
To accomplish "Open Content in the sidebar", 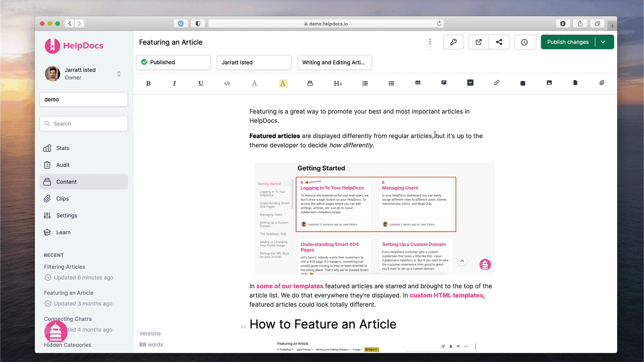I will pos(84,182).
